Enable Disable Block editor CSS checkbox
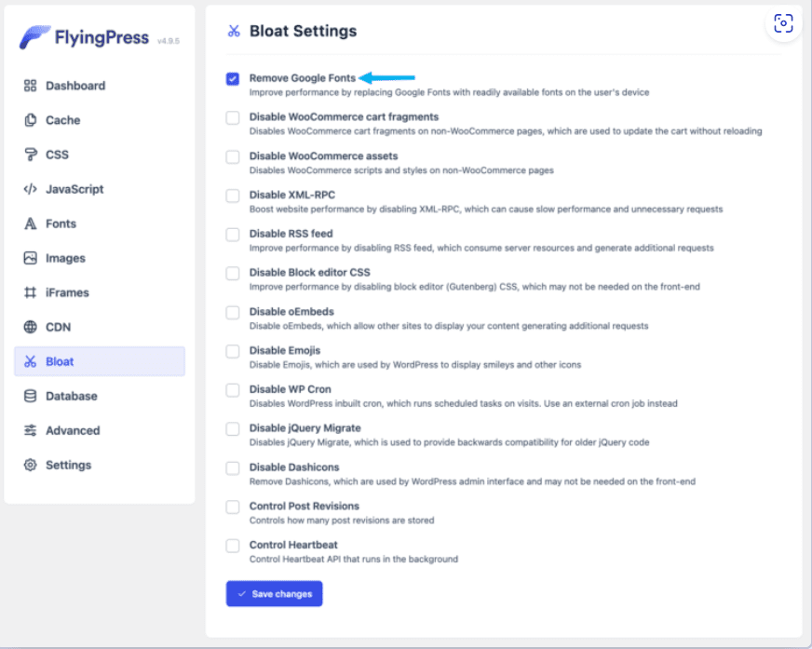This screenshot has height=649, width=812. click(233, 273)
